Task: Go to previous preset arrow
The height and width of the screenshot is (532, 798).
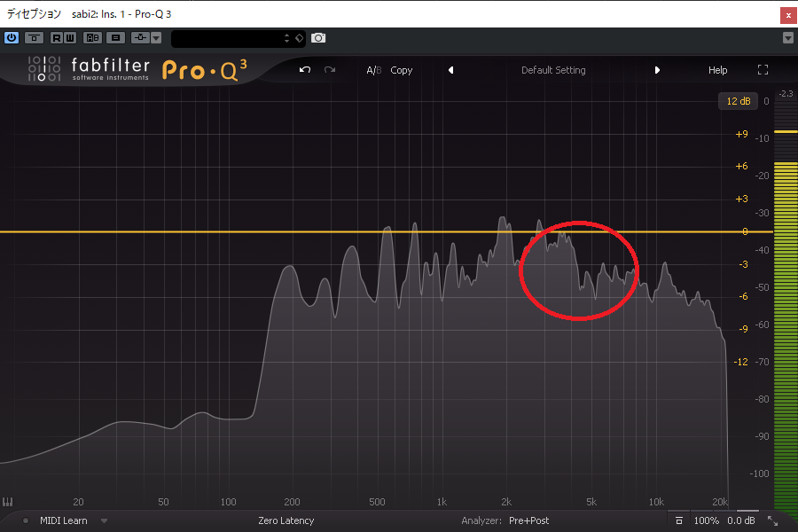Action: [x=451, y=70]
